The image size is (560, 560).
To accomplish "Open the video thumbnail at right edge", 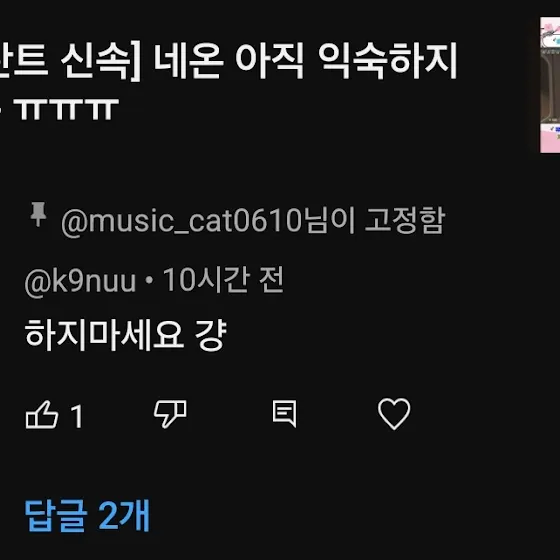I will 550,85.
